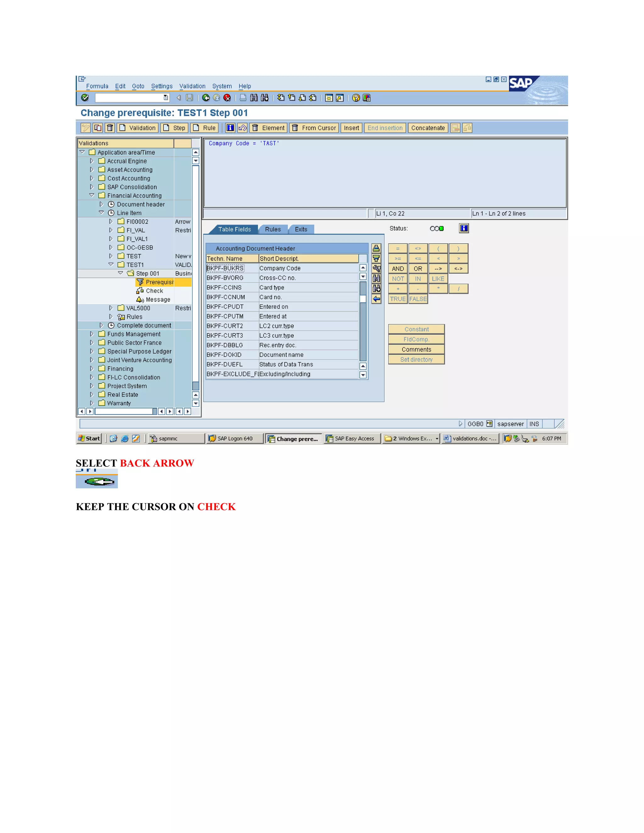Click the green checkmark Enter icon
The image size is (644, 833).
85,98
